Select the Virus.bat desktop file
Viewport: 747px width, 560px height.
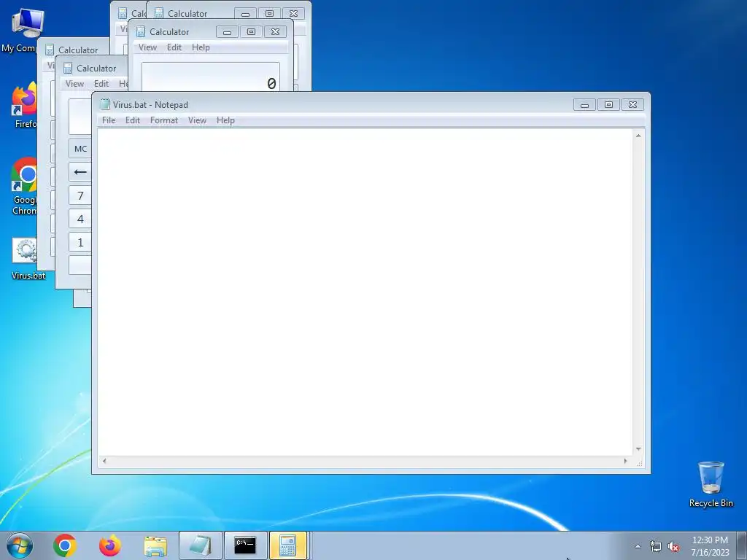click(x=28, y=259)
